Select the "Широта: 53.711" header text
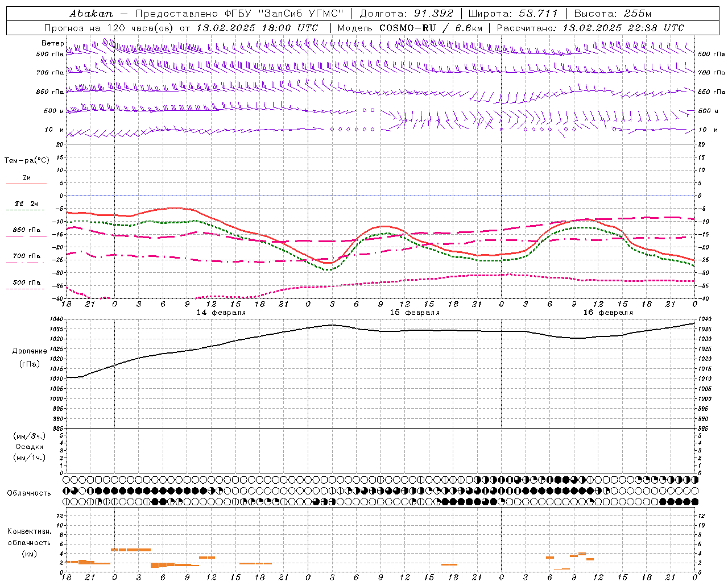The height and width of the screenshot is (582, 728). 513,14
